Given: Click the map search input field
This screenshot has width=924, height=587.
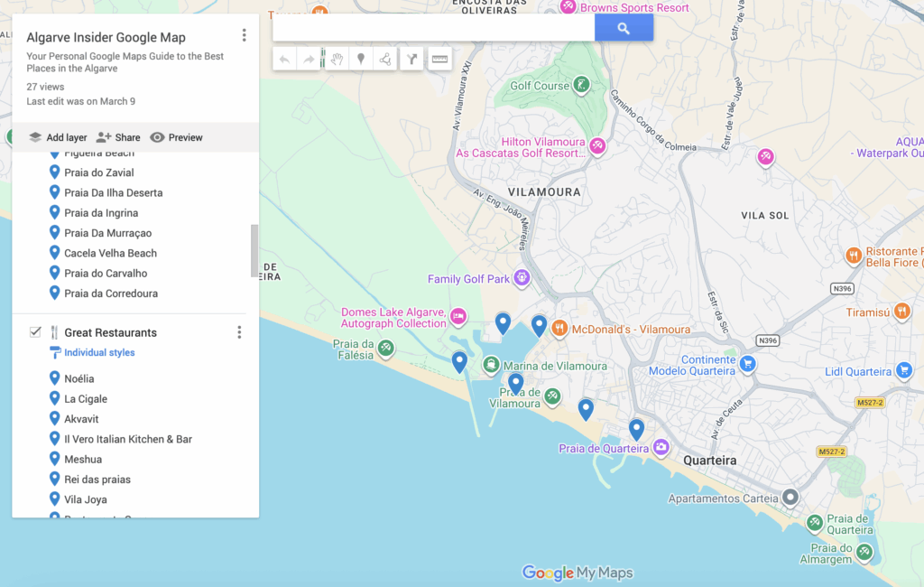Looking at the screenshot, I should point(433,28).
